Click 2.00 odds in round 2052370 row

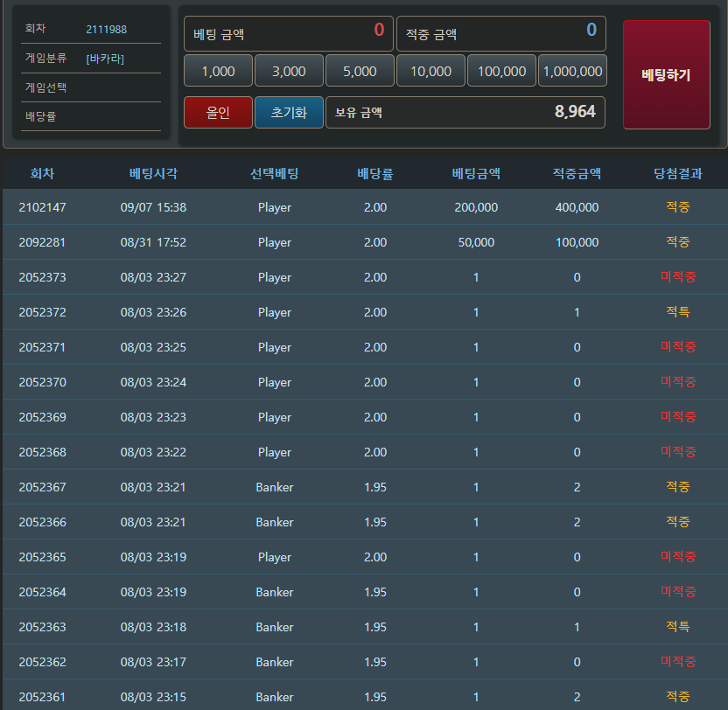tap(375, 382)
